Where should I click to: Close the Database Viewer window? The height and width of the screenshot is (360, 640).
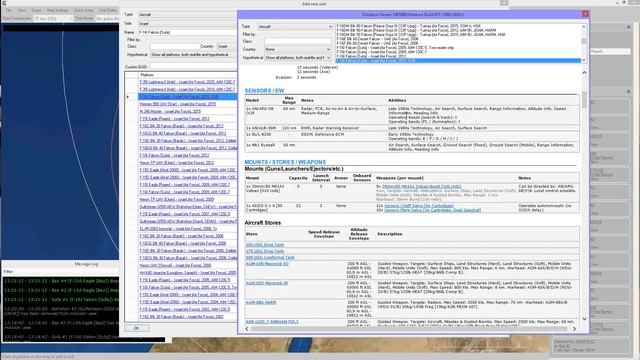[x=585, y=14]
